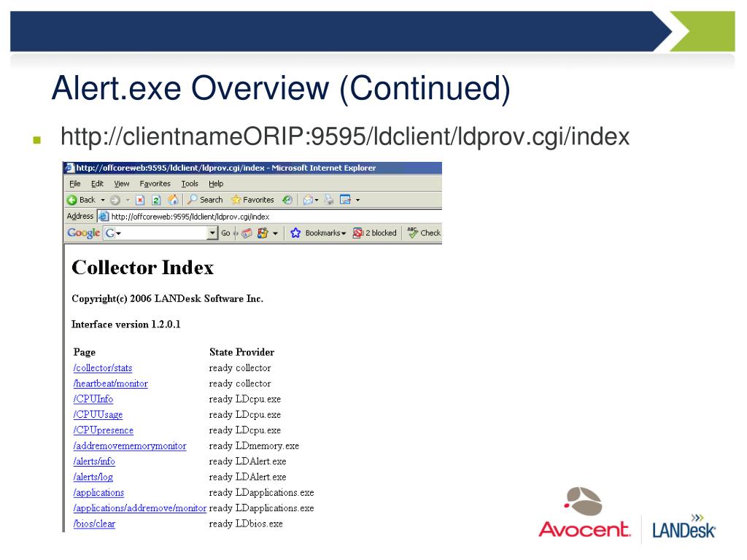Open the /CPUInfo link
The image size is (747, 560).
tap(93, 399)
